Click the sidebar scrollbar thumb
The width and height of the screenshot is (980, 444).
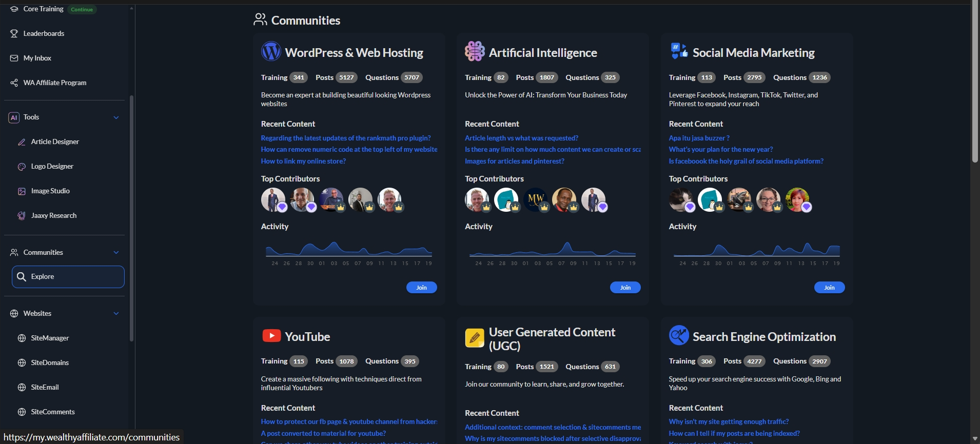[x=131, y=218]
